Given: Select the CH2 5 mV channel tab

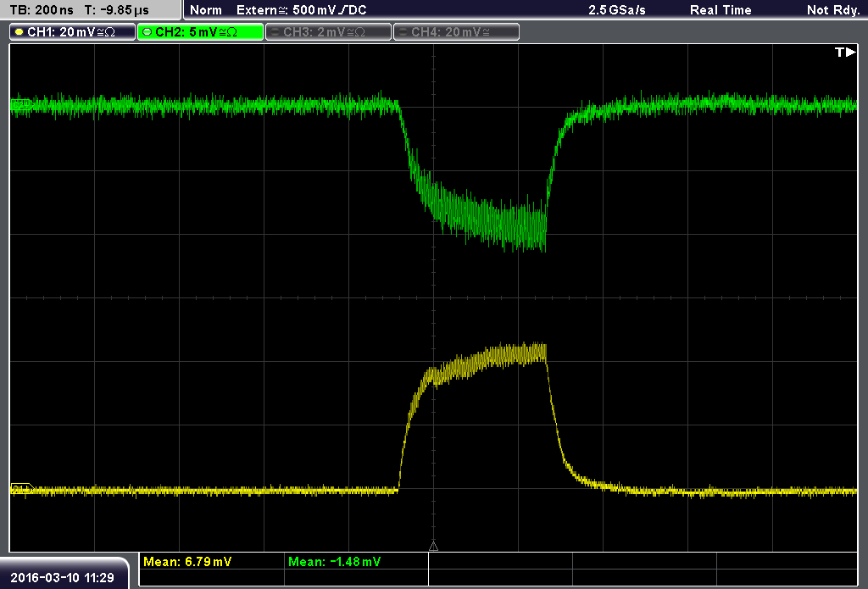Looking at the screenshot, I should [200, 32].
